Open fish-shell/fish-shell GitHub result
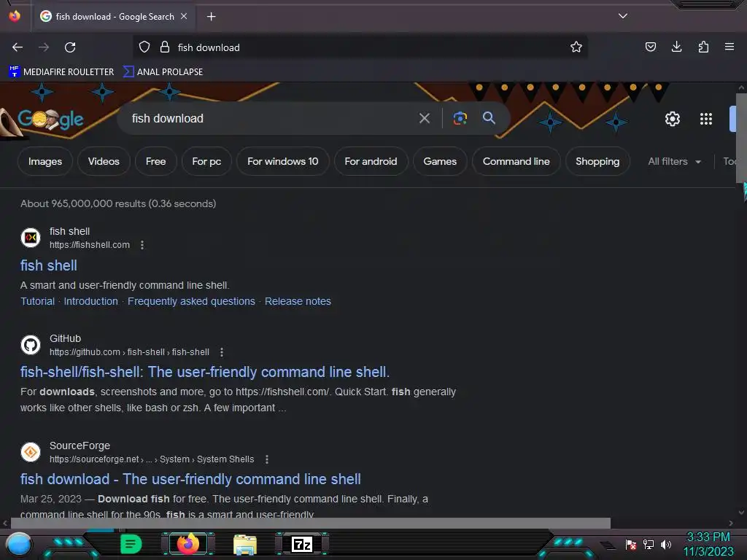The width and height of the screenshot is (747, 560). point(205,372)
